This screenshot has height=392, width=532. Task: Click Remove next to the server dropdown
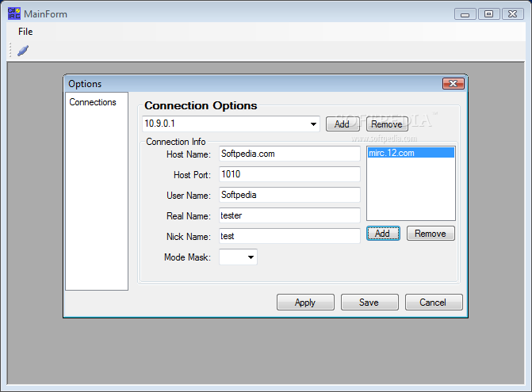(387, 124)
